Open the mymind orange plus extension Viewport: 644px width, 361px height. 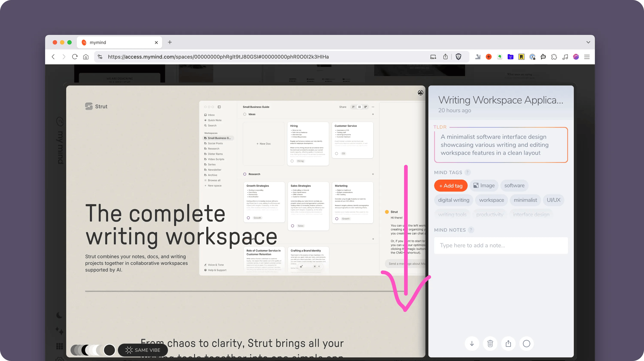click(489, 57)
